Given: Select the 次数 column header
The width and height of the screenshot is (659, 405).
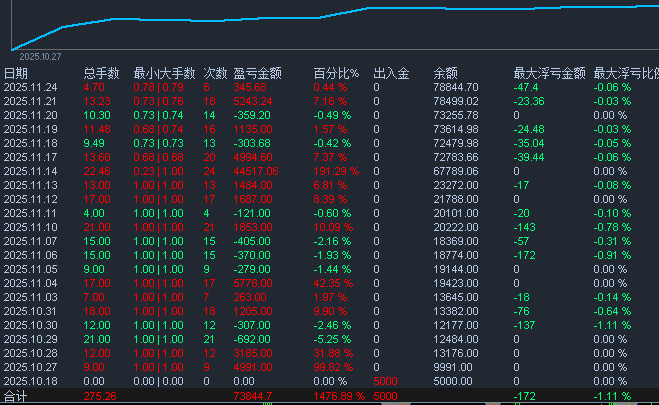Looking at the screenshot, I should point(215,73).
